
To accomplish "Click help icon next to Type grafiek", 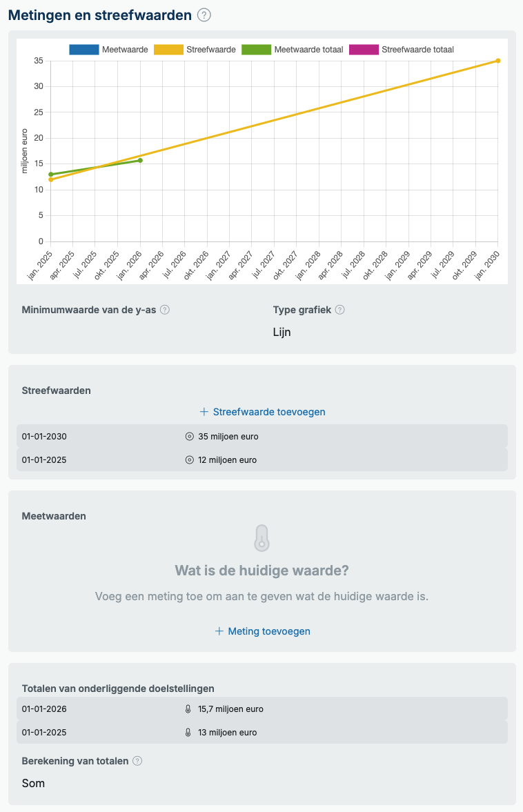I will tap(339, 310).
